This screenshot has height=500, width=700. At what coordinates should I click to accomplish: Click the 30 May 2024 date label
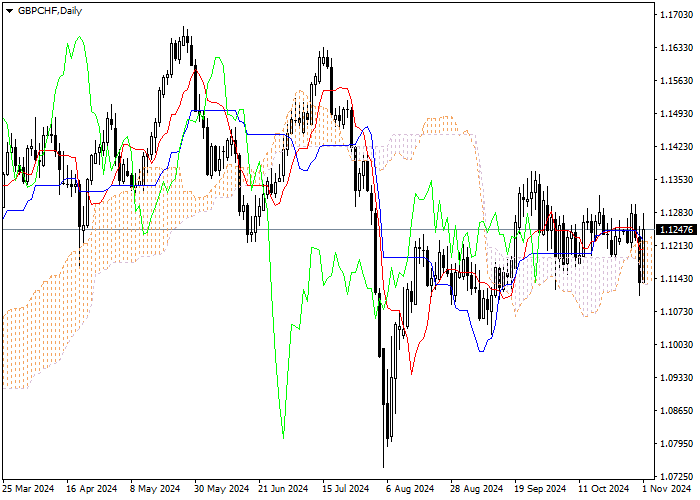click(221, 489)
